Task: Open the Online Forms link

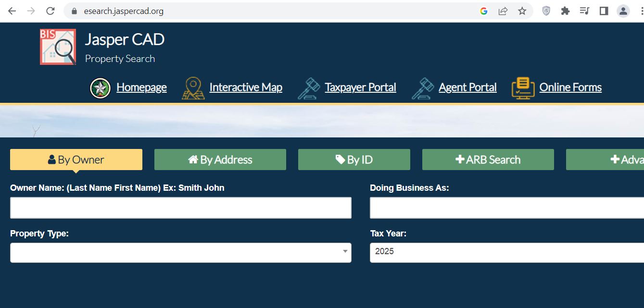Action: pos(570,87)
